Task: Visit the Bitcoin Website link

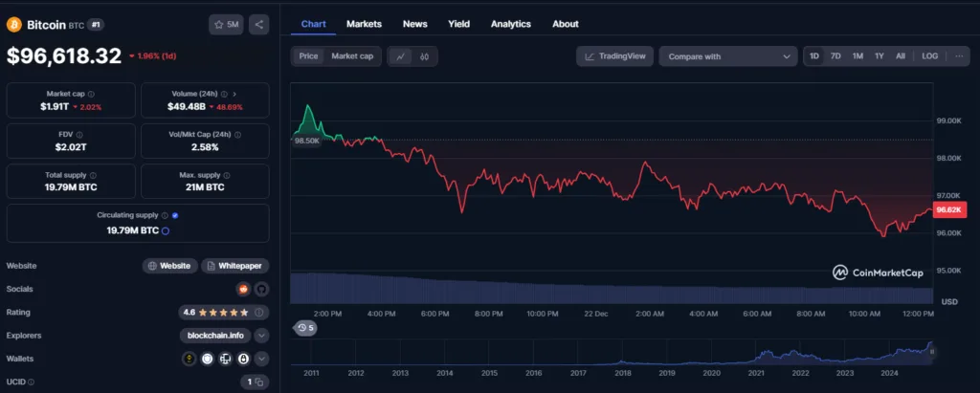Action: point(170,266)
